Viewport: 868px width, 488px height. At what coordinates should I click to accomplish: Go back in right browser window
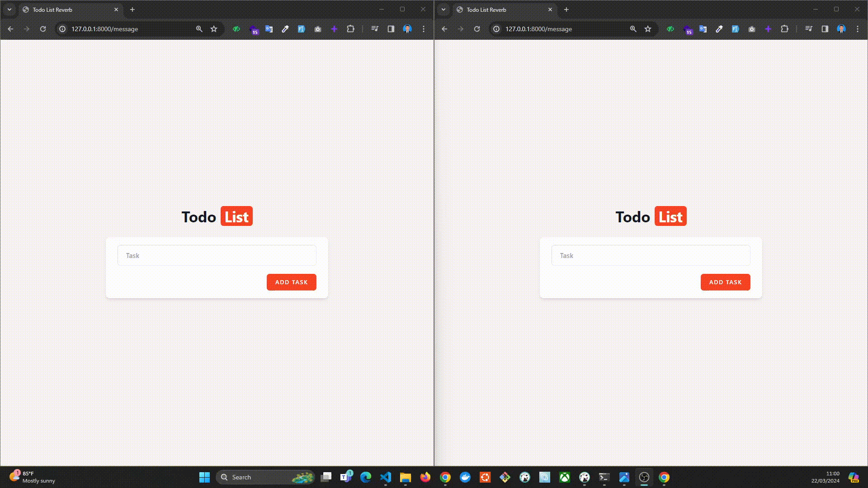tap(444, 29)
